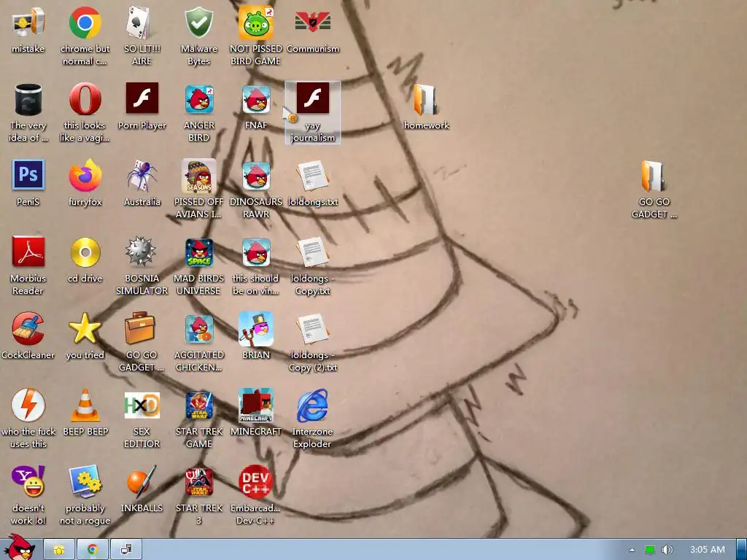Open the Malware Bytes shield icon

pyautogui.click(x=198, y=23)
